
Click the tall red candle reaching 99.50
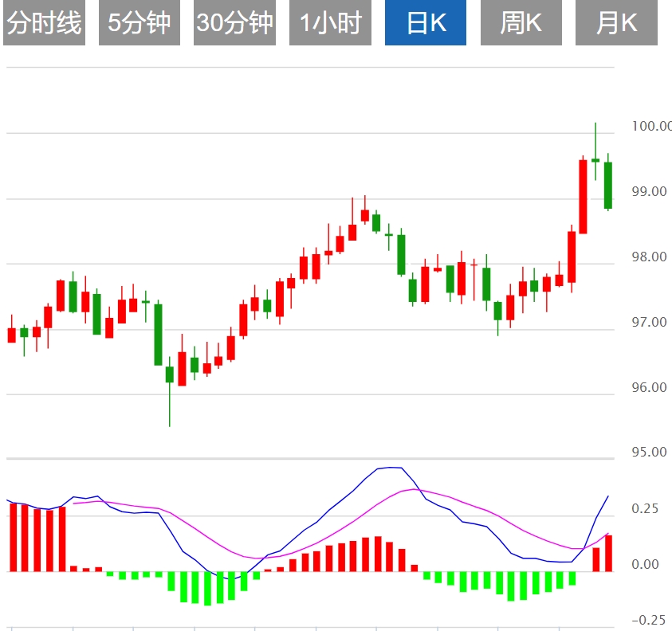coord(583,197)
